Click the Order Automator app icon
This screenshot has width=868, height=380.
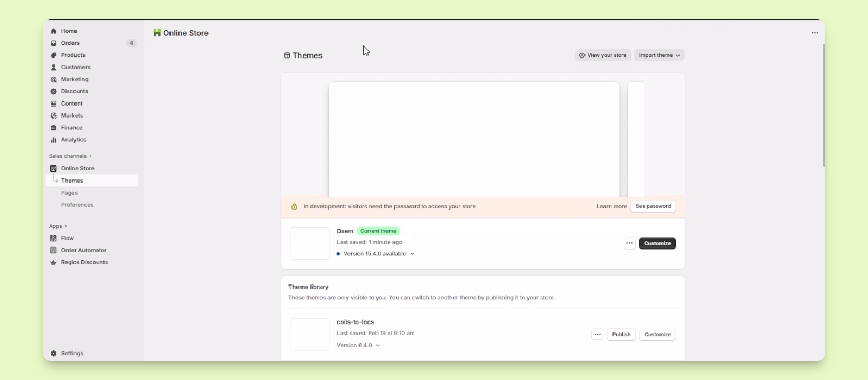[x=53, y=251]
